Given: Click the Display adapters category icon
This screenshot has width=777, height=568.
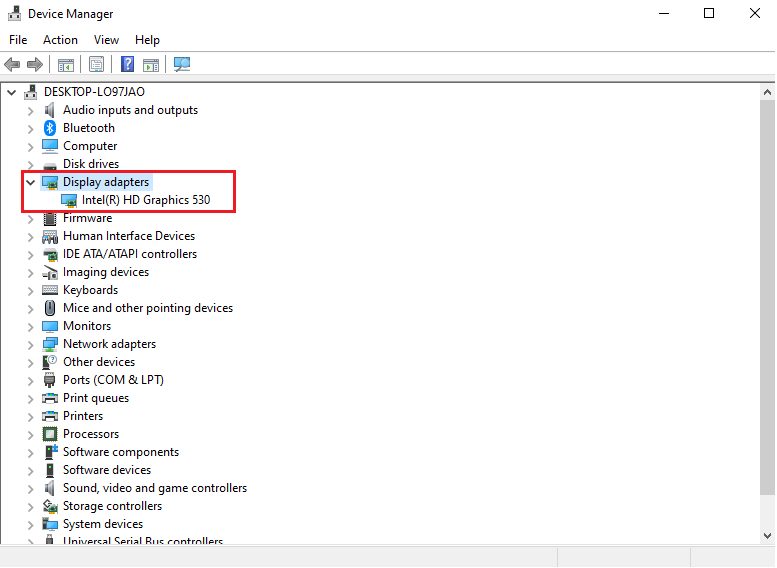Looking at the screenshot, I should [50, 182].
